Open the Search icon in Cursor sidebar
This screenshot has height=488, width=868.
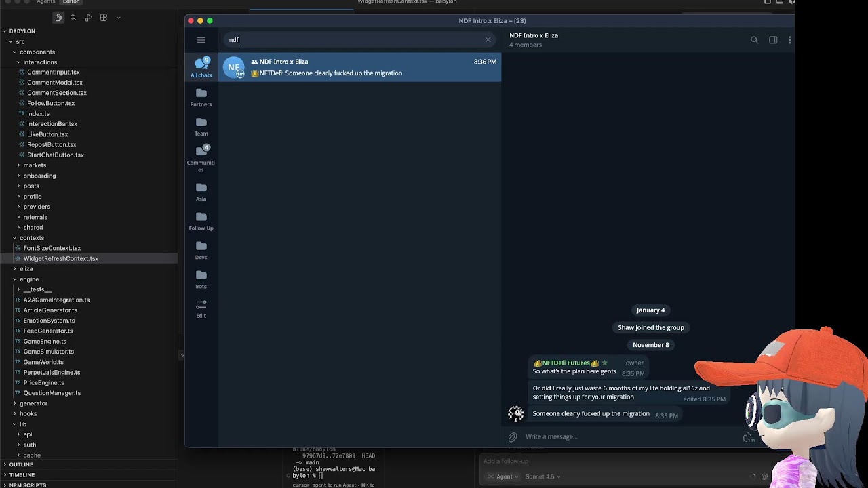tap(73, 18)
